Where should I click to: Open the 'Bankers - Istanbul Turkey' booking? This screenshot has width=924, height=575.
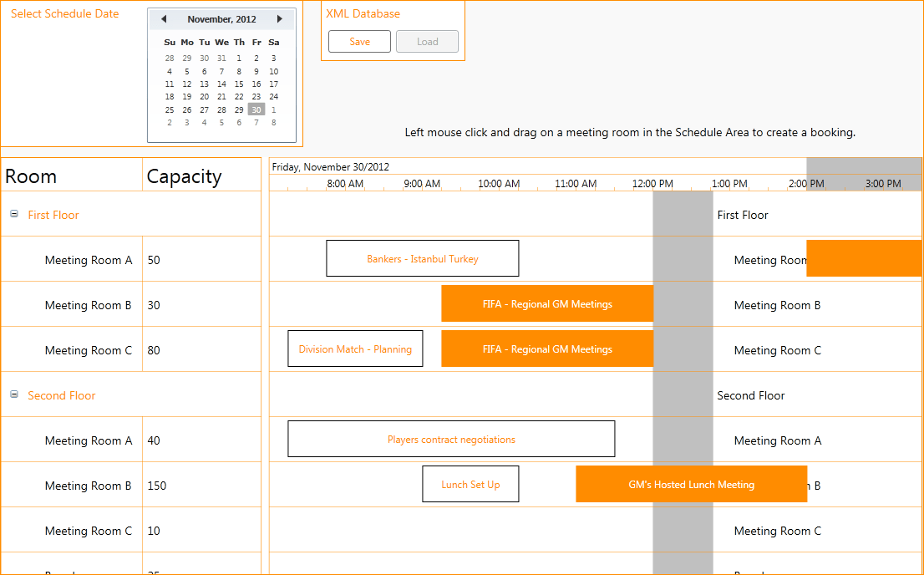[x=422, y=257]
